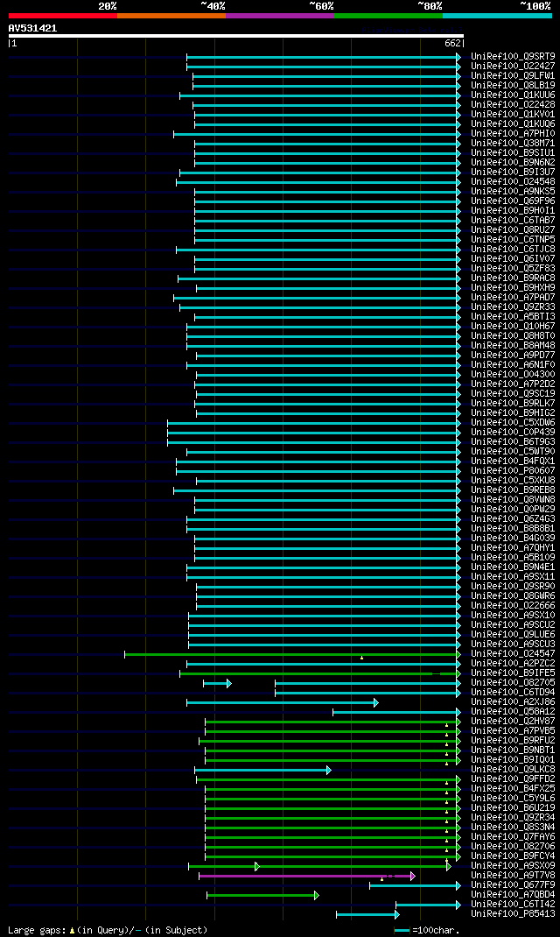Open UniRef100_A9SCU3 hit
This screenshot has width=560, height=937.
(513, 645)
